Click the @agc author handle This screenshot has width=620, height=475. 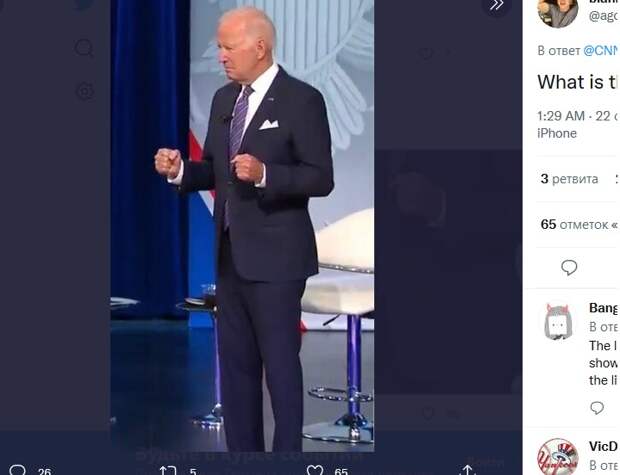click(604, 16)
